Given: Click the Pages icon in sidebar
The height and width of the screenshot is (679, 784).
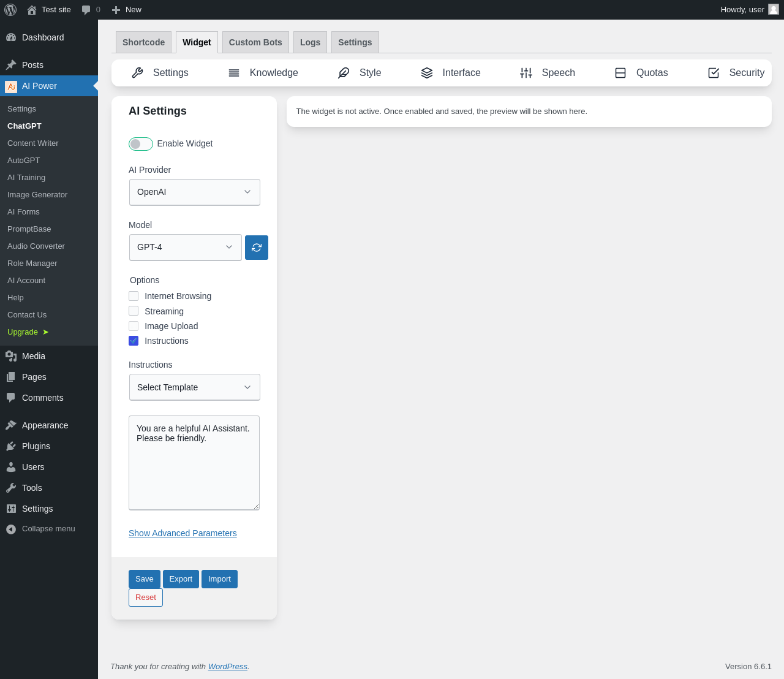Looking at the screenshot, I should [11, 377].
